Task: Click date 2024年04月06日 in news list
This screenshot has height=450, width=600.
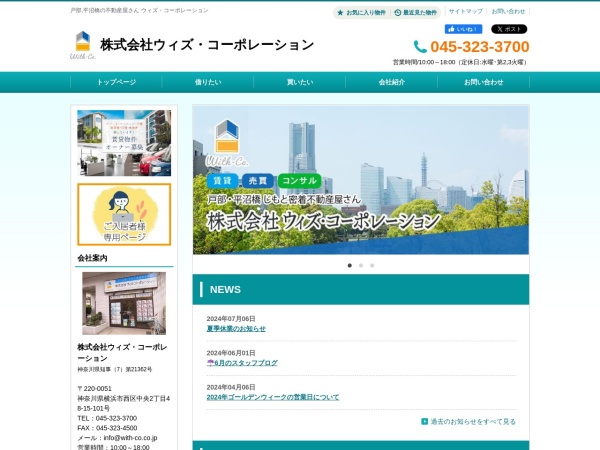Action: pyautogui.click(x=231, y=387)
